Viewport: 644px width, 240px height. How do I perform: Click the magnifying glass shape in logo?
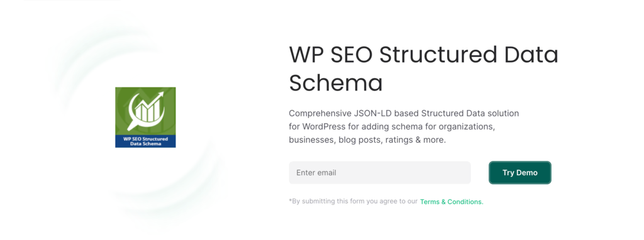click(145, 112)
